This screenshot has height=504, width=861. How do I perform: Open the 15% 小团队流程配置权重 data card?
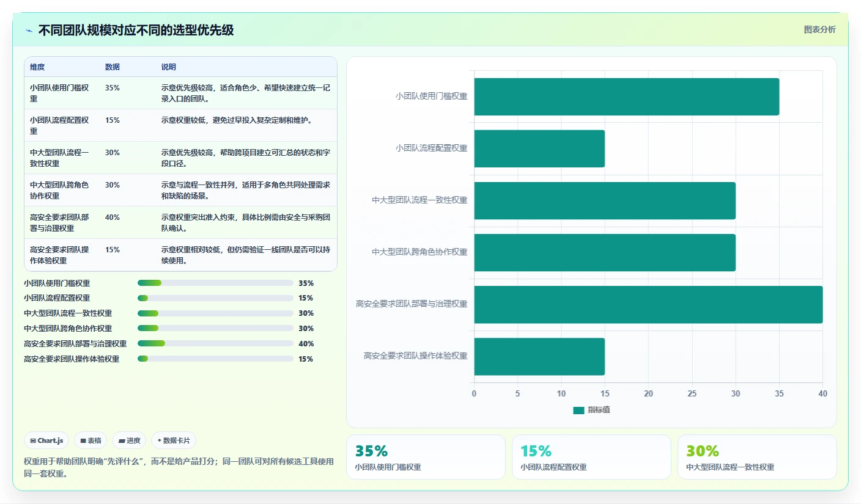[x=591, y=457]
